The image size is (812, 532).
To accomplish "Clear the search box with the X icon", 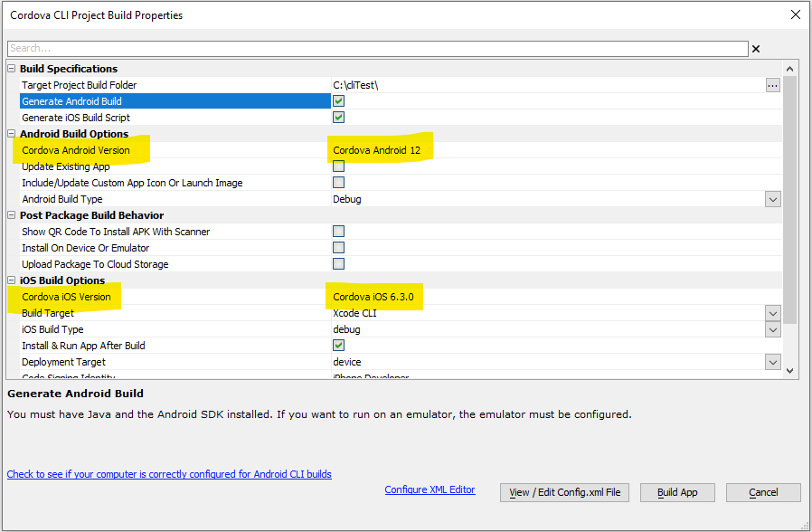I will pyautogui.click(x=756, y=49).
